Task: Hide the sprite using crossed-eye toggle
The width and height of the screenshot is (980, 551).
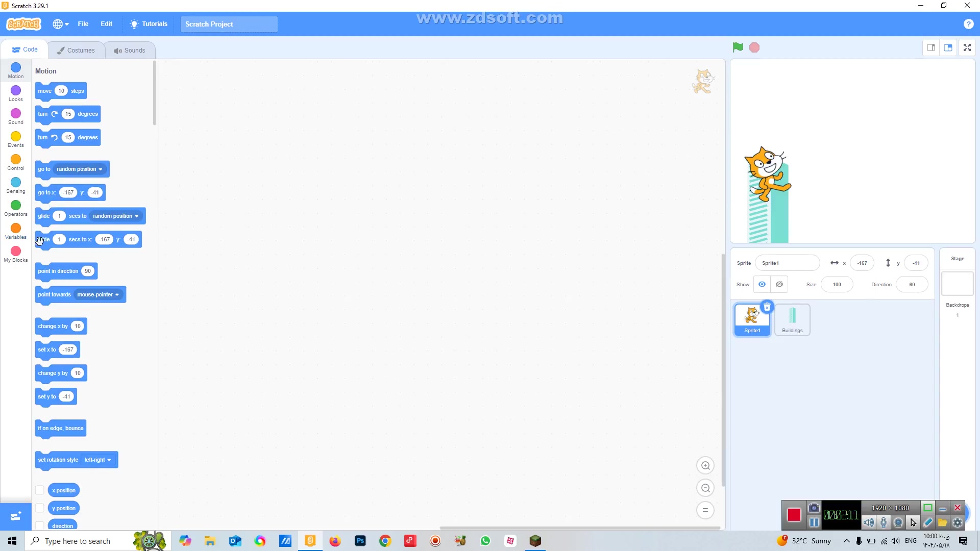Action: click(779, 285)
